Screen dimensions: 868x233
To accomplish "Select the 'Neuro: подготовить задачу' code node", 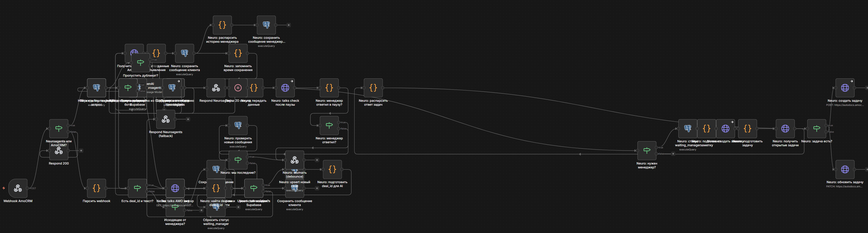I will 747,128.
